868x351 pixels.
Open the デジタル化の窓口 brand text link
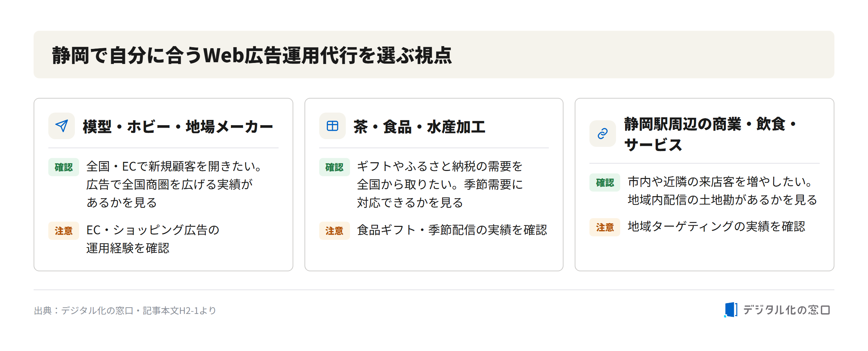[786, 310]
